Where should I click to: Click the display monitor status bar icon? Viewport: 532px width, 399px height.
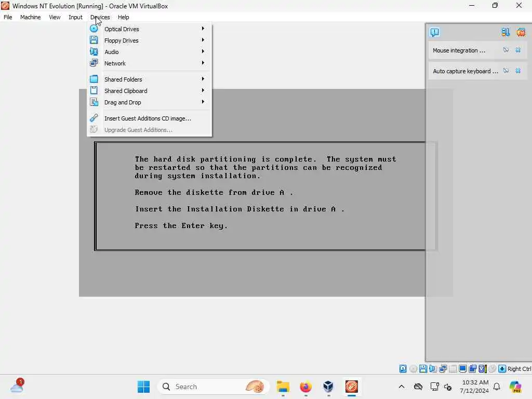coord(462,369)
